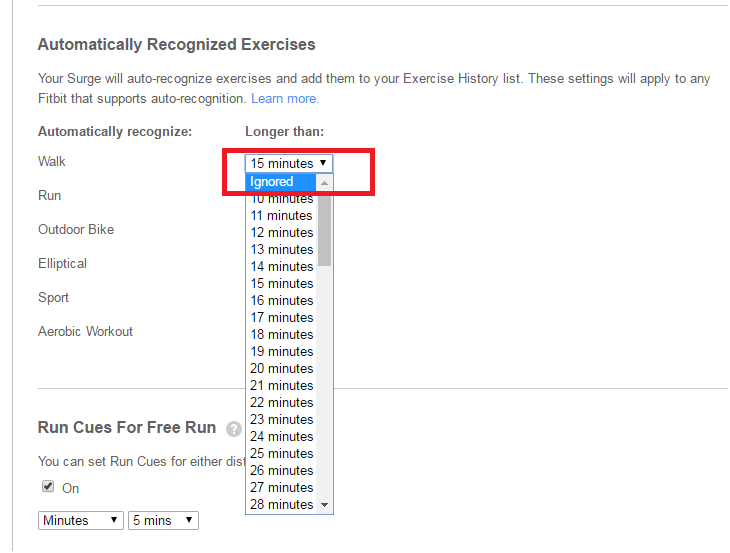This screenshot has height=553, width=730.
Task: Select the Ignored option
Action: click(x=281, y=182)
